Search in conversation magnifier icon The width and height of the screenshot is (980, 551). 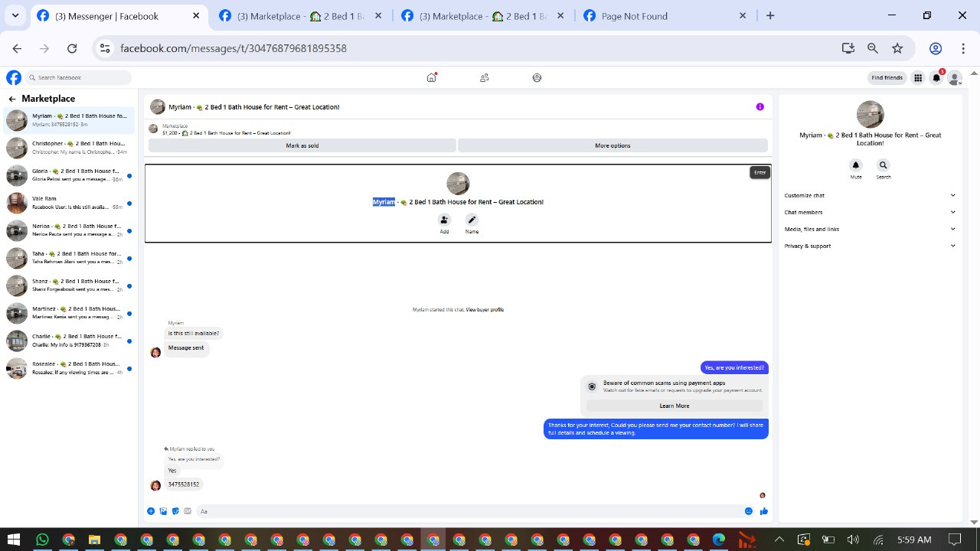click(x=884, y=165)
